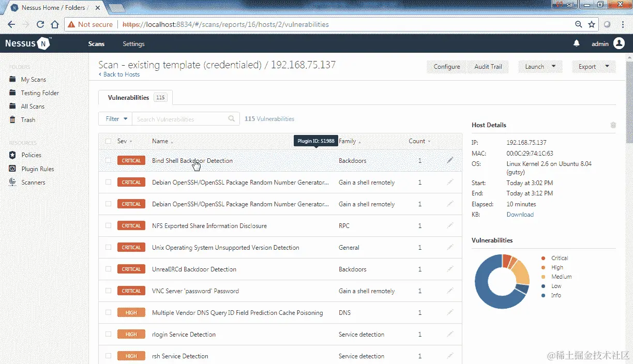Open the admin user avatar icon
This screenshot has height=364, width=633.
point(619,43)
